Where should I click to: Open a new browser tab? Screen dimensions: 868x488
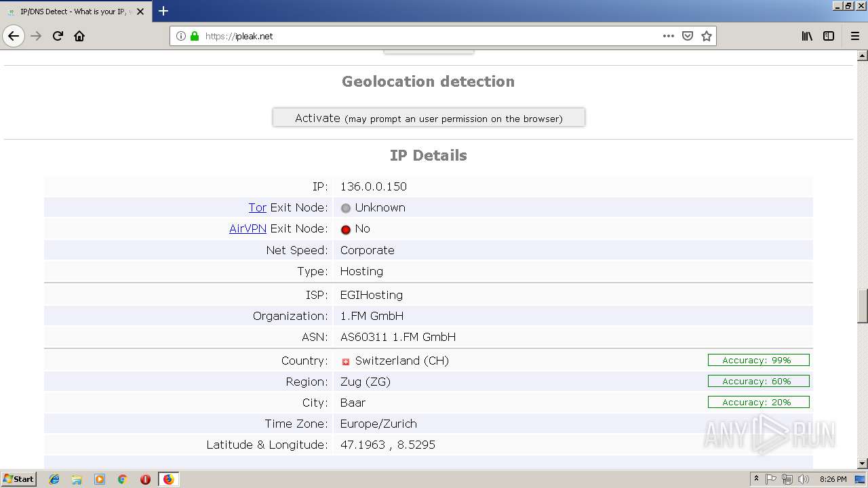(x=163, y=11)
